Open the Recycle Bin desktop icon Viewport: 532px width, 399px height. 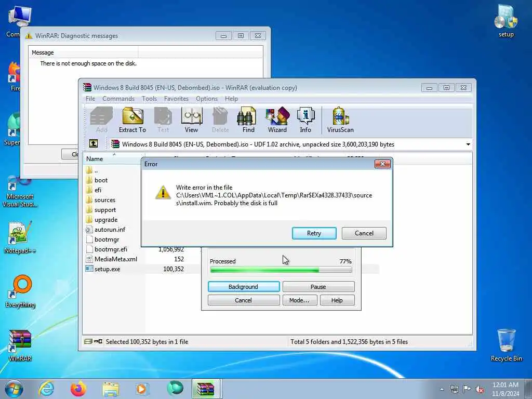506,345
